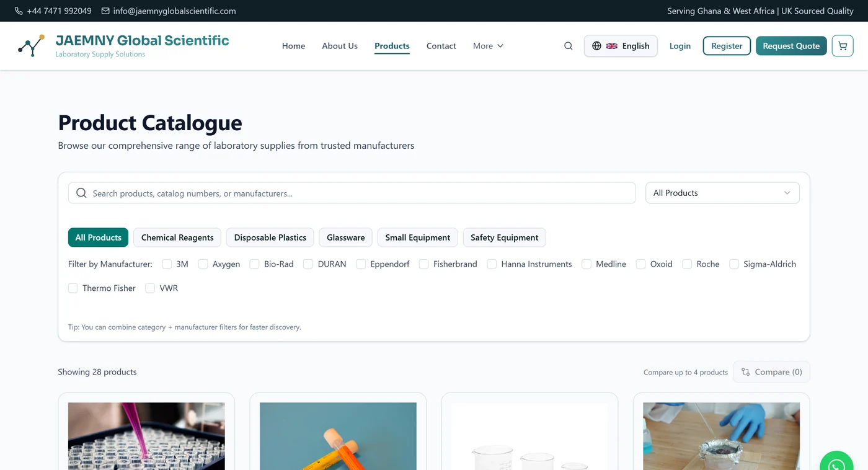Enable Hanna Instruments filter
The height and width of the screenshot is (470, 868).
point(492,264)
